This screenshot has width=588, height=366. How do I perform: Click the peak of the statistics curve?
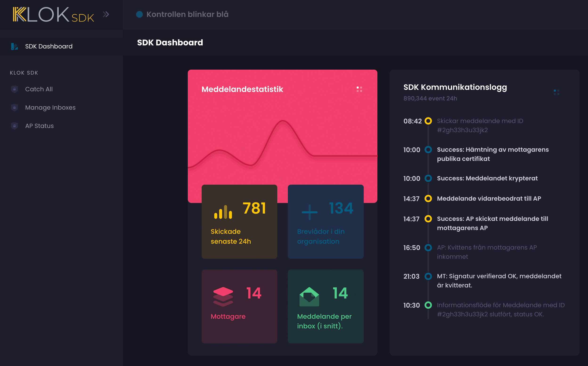pos(283,120)
